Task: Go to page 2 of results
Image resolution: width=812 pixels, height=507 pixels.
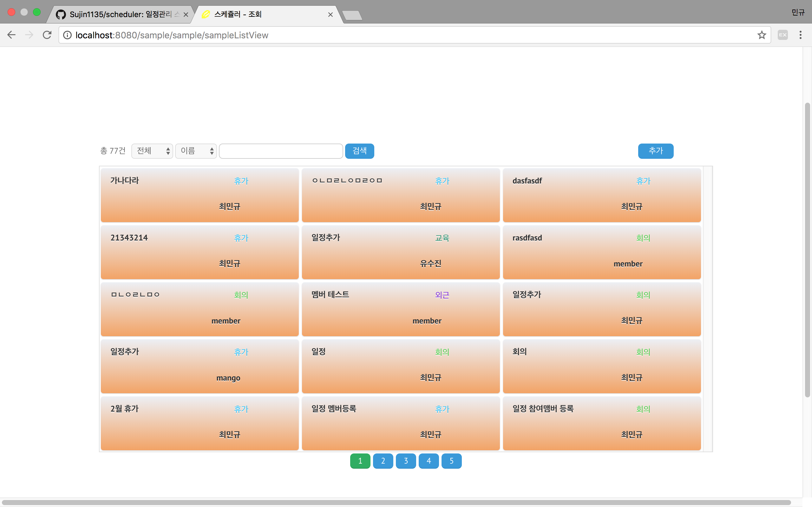Action: (383, 461)
